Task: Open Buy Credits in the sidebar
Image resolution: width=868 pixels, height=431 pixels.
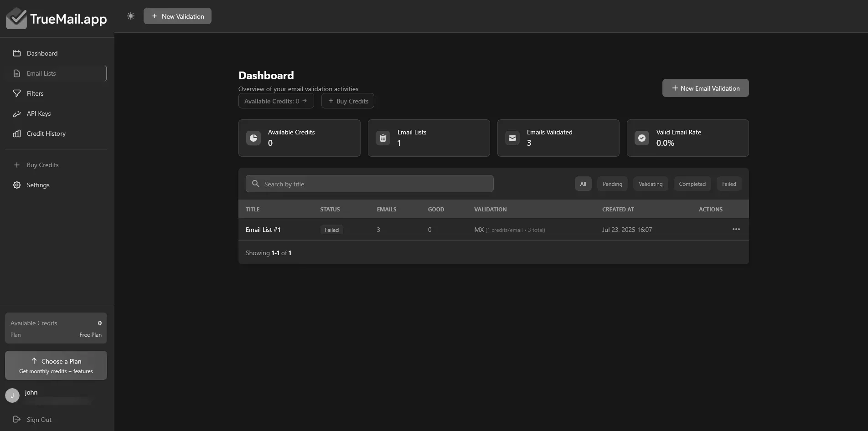Action: point(56,165)
